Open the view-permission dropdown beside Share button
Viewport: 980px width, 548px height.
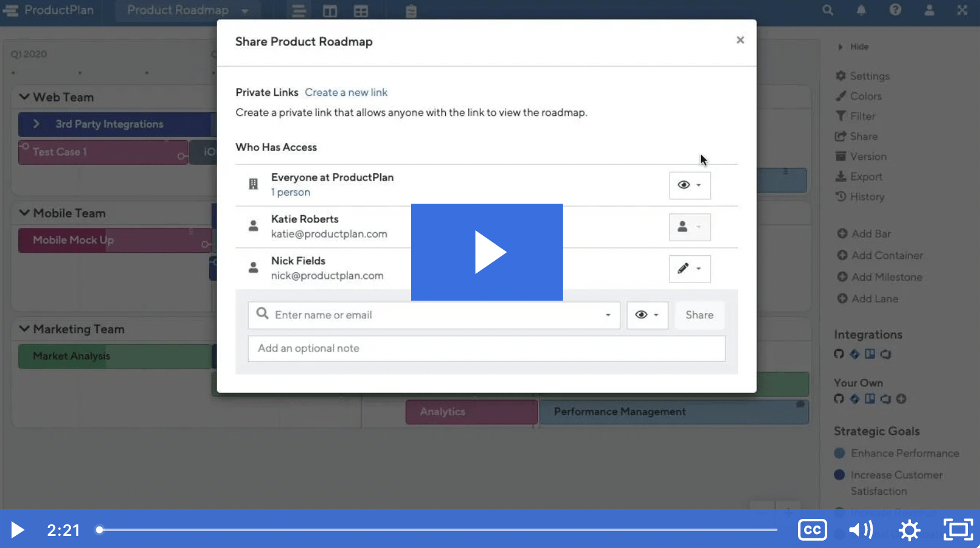[647, 315]
